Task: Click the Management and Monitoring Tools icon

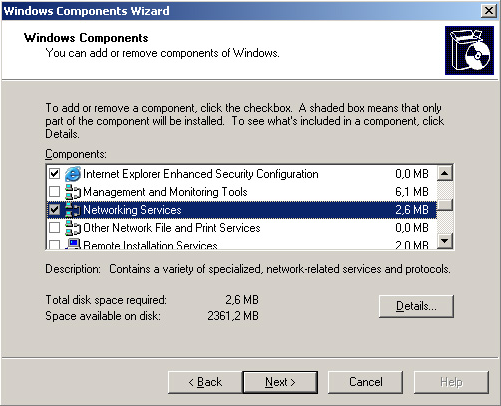Action: click(x=73, y=192)
